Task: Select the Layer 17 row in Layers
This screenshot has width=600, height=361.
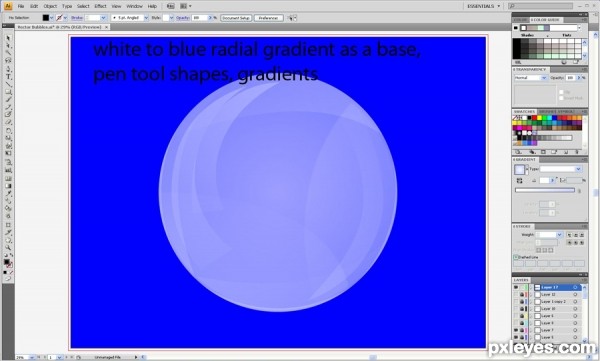Action: click(x=548, y=287)
